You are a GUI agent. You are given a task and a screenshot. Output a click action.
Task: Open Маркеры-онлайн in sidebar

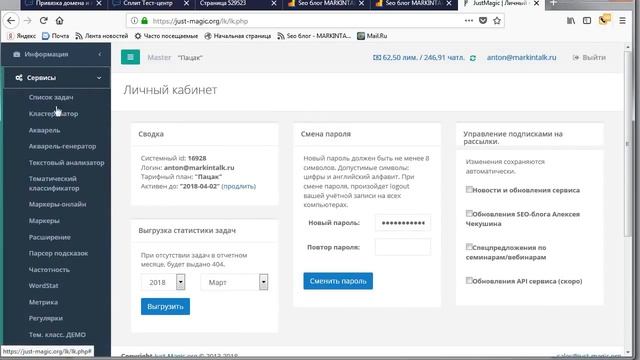click(x=57, y=204)
